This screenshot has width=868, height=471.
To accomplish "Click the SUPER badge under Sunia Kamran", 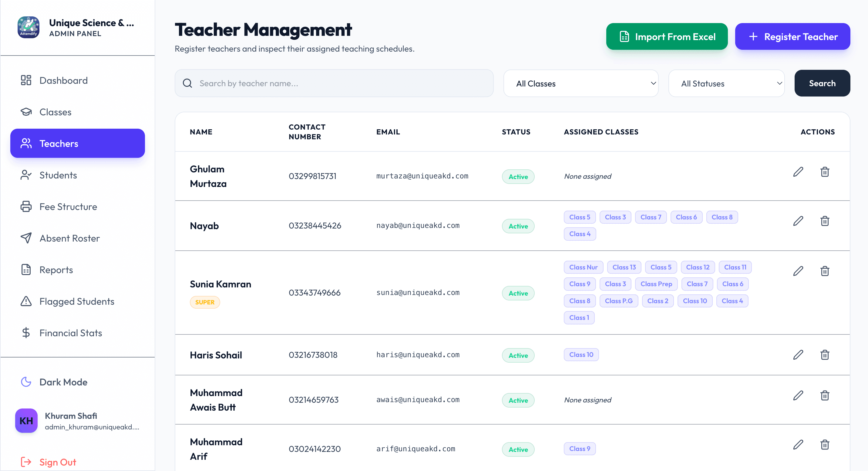I will (205, 302).
